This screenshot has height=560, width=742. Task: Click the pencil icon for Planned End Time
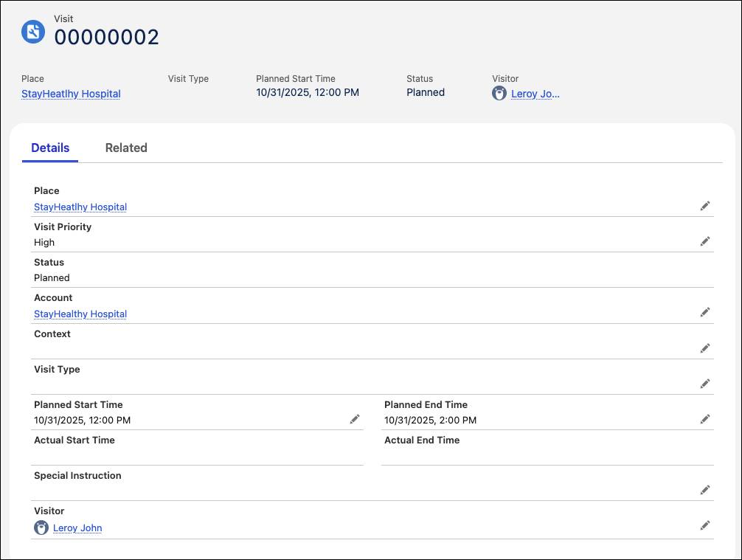(705, 418)
